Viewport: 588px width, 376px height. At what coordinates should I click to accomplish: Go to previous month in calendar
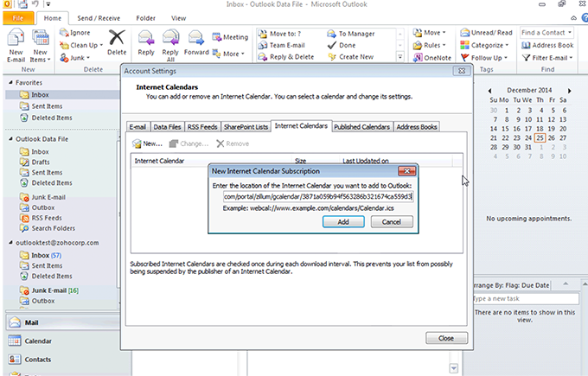pyautogui.click(x=489, y=91)
